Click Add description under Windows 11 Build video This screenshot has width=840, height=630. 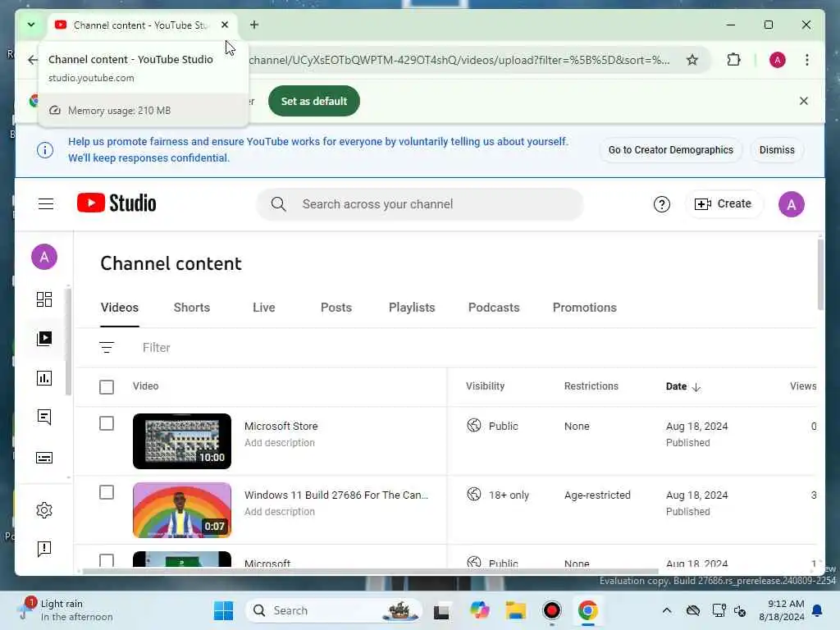pyautogui.click(x=280, y=512)
